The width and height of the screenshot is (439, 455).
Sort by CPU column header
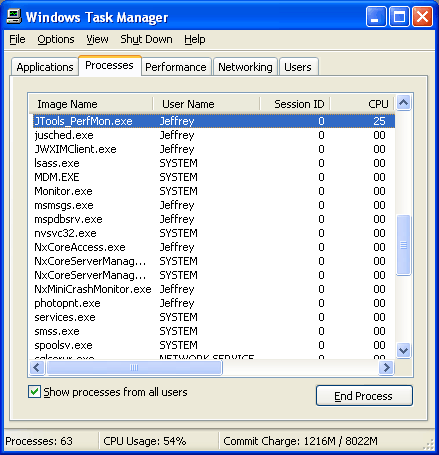pyautogui.click(x=362, y=104)
